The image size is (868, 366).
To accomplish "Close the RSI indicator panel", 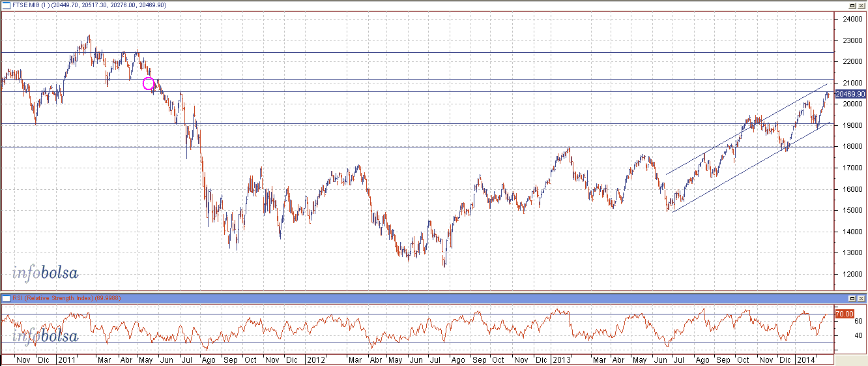I will [861, 298].
